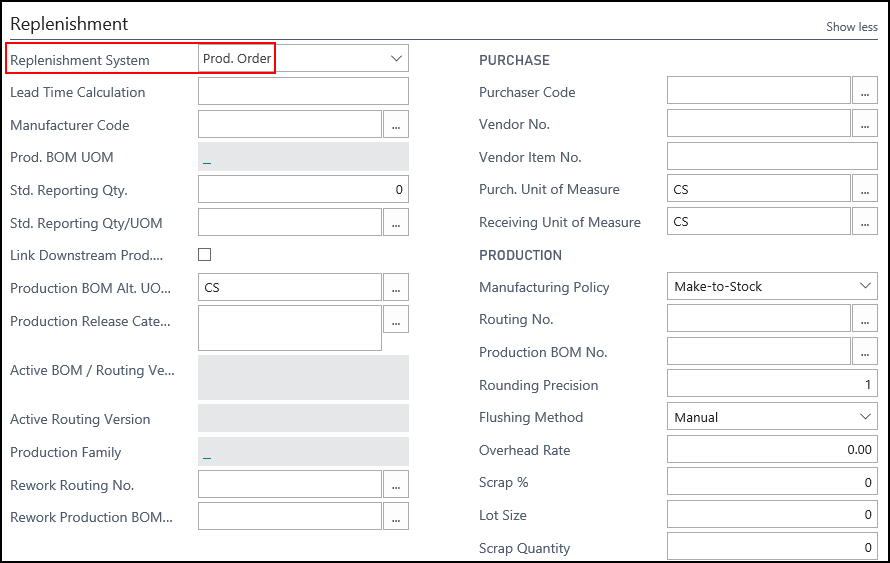The height and width of the screenshot is (563, 890).
Task: Expand Replenishment System dropdown
Action: tap(396, 59)
